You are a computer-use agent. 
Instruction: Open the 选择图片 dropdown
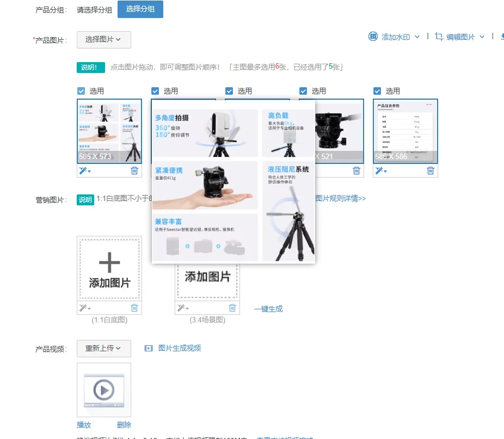103,40
